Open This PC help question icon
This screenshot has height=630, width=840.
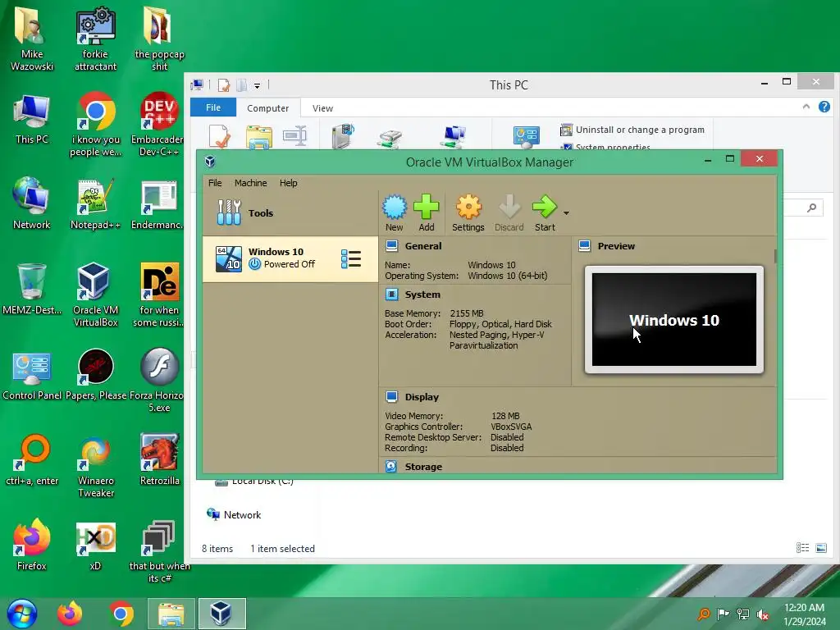point(824,107)
